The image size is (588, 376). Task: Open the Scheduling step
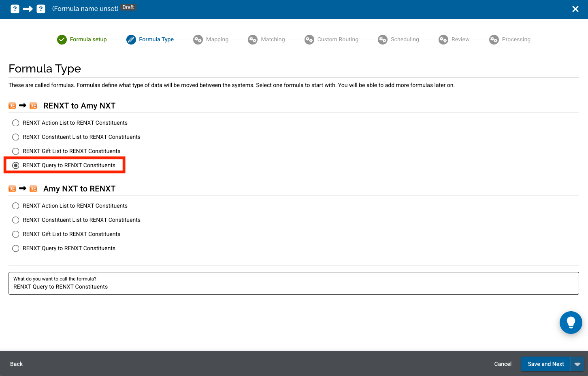point(405,39)
